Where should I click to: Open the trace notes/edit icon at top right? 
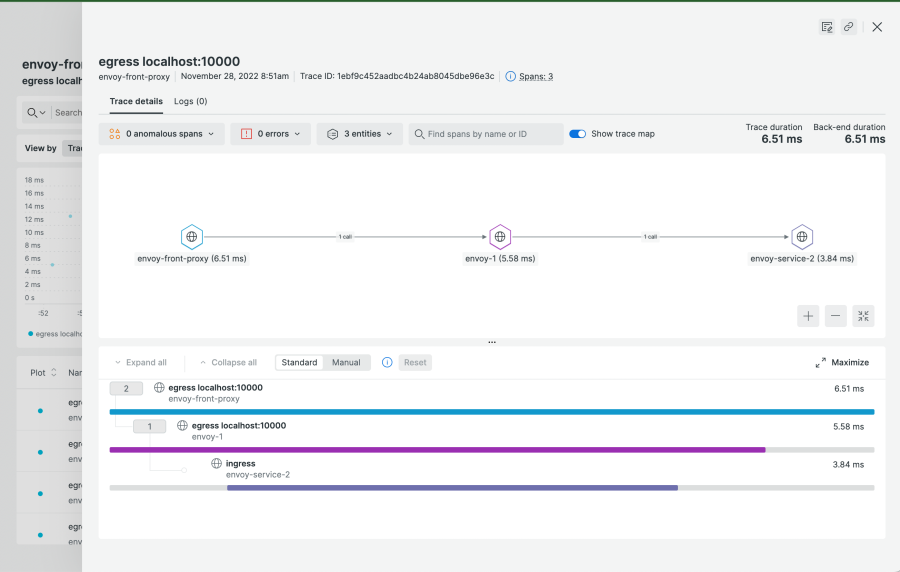(827, 27)
